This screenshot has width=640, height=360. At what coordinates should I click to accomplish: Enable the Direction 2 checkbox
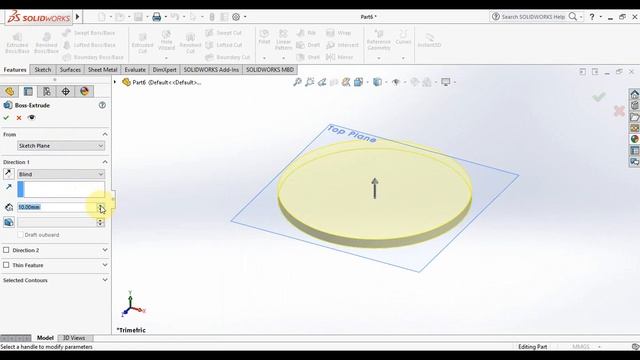click(6, 250)
